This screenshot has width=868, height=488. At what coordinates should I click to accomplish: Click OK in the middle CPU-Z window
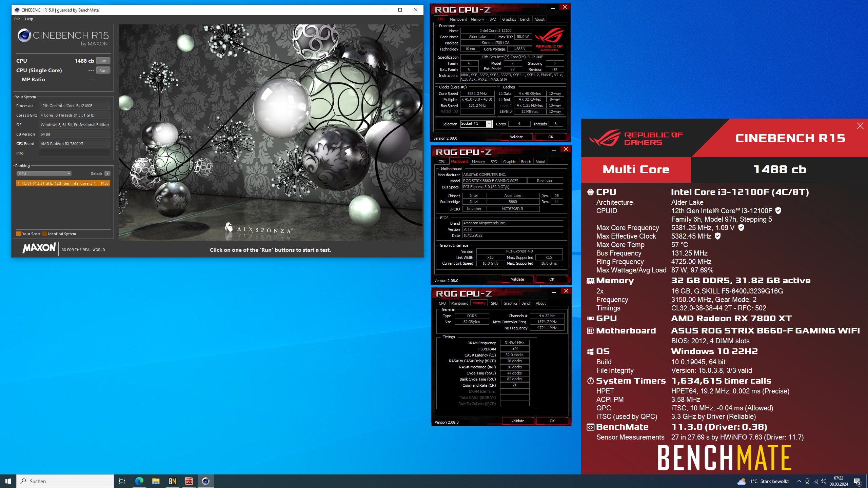552,279
